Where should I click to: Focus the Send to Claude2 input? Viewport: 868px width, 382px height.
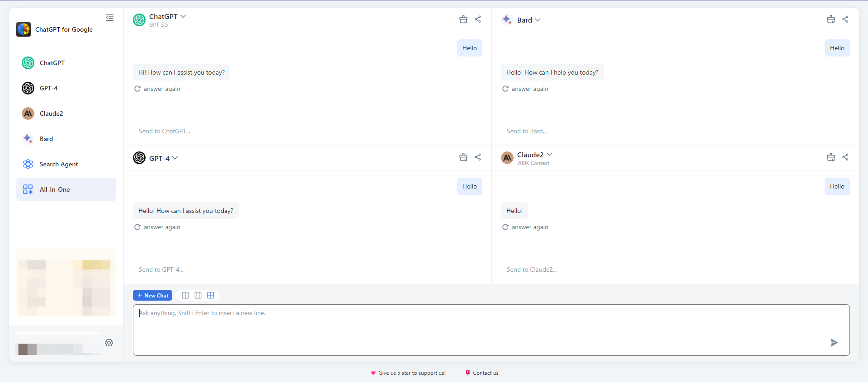[x=675, y=269]
